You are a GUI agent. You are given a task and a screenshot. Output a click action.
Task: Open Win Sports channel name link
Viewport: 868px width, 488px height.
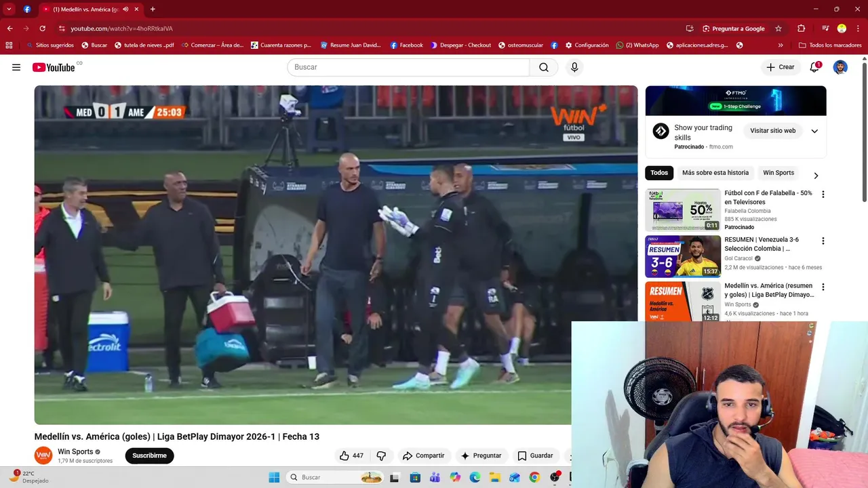pos(75,451)
